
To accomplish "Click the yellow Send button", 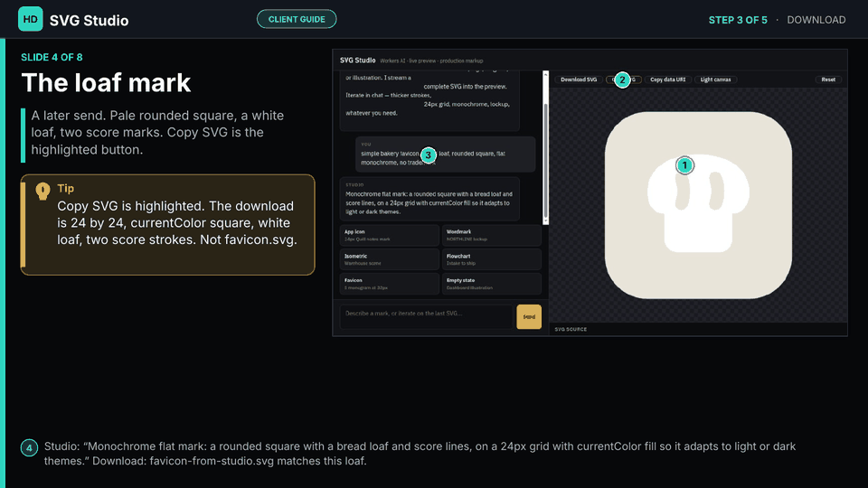I will click(x=529, y=317).
